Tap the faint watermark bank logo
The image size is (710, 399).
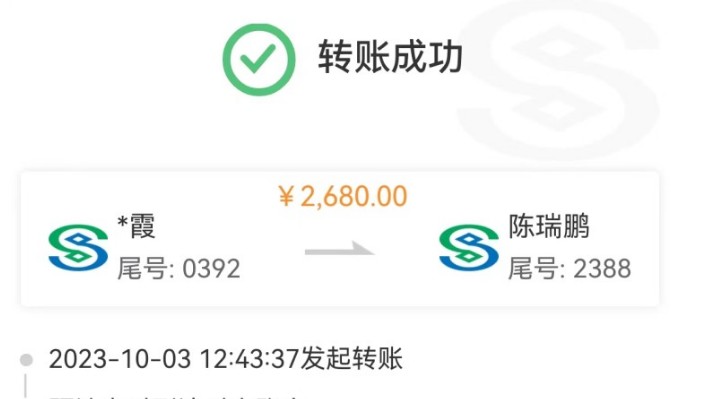pos(559,79)
